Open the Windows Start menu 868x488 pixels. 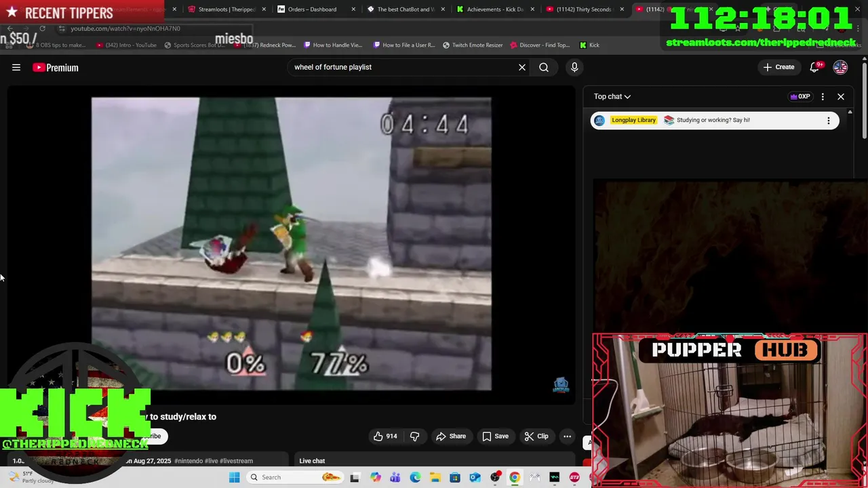[235, 477]
